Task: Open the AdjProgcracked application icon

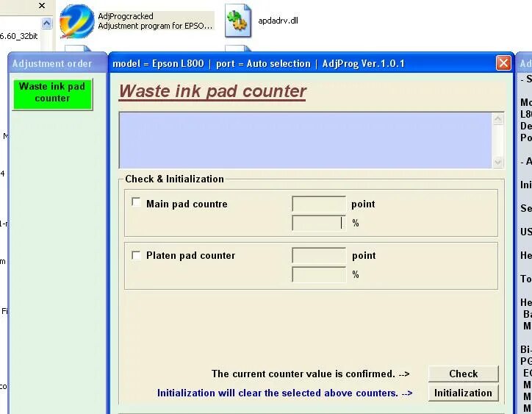Action: pyautogui.click(x=77, y=21)
